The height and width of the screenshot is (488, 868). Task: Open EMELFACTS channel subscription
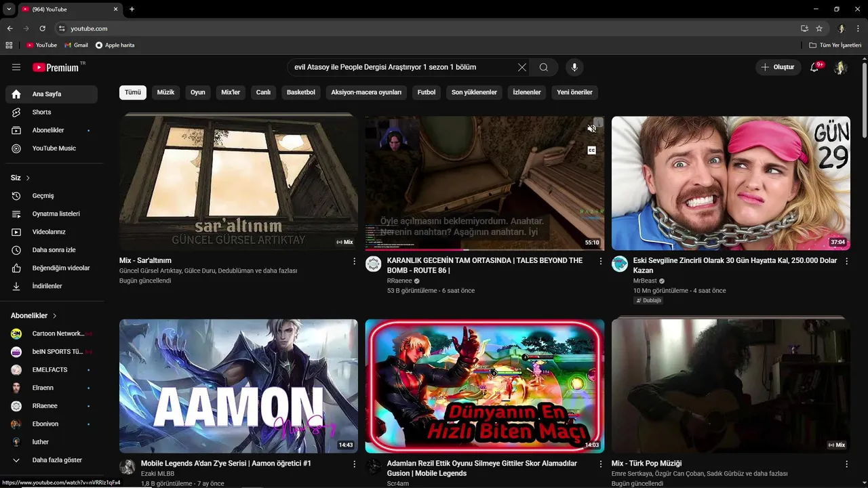point(52,369)
